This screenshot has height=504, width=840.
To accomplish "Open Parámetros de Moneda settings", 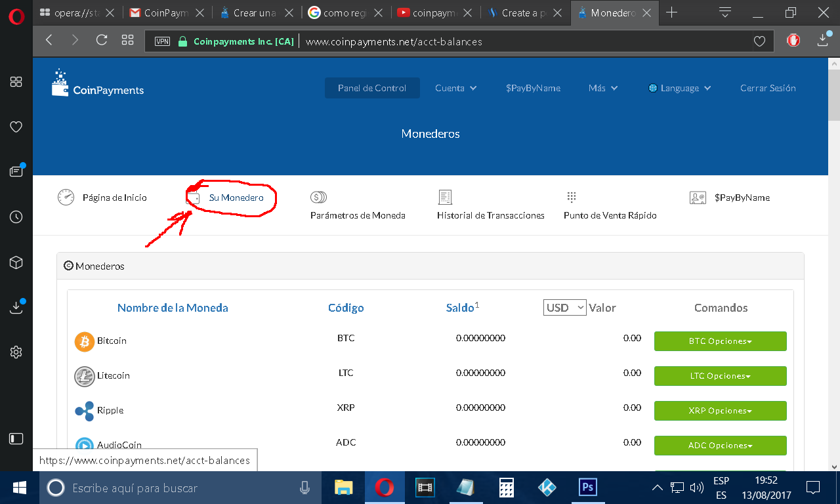I will pos(358,205).
